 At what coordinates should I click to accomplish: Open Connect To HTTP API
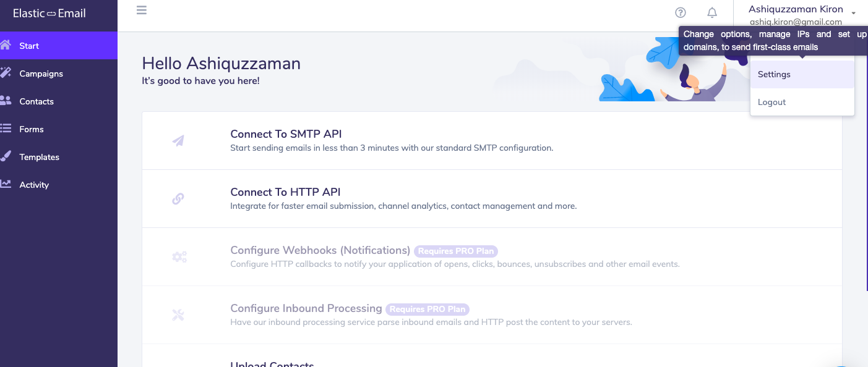285,192
